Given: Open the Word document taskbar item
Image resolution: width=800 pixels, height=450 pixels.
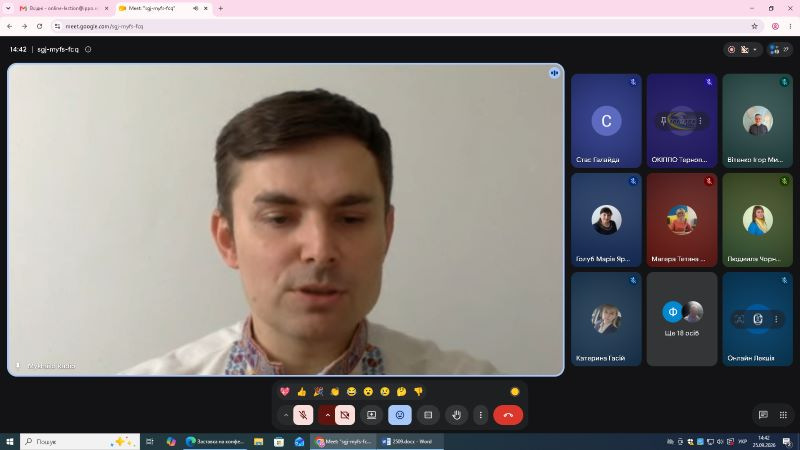Looking at the screenshot, I should (x=410, y=442).
